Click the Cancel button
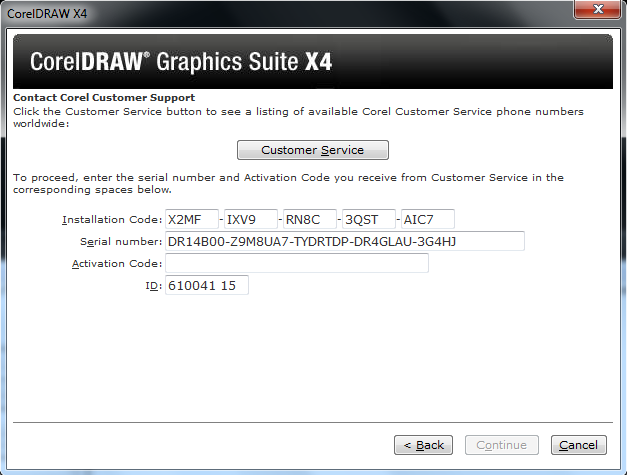Viewport: 627px width, 475px height. click(579, 445)
